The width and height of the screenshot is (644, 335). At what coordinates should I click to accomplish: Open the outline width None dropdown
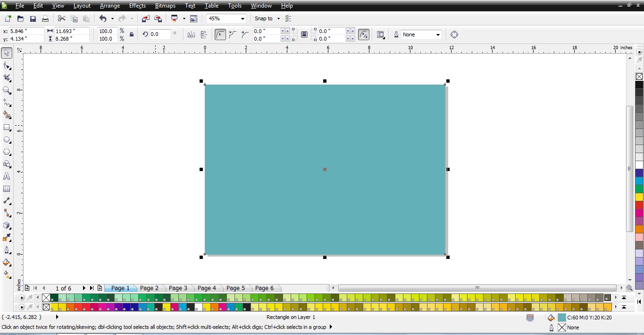point(438,34)
